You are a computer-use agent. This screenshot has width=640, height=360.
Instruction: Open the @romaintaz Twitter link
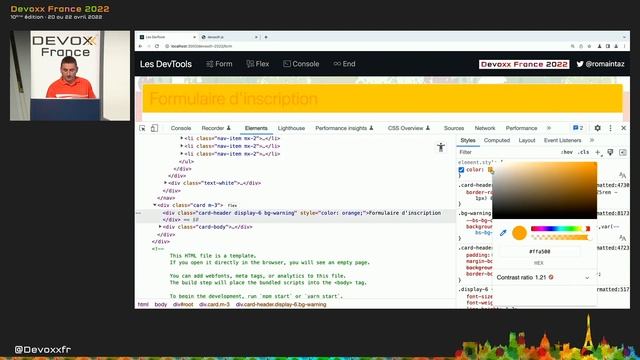(600, 64)
